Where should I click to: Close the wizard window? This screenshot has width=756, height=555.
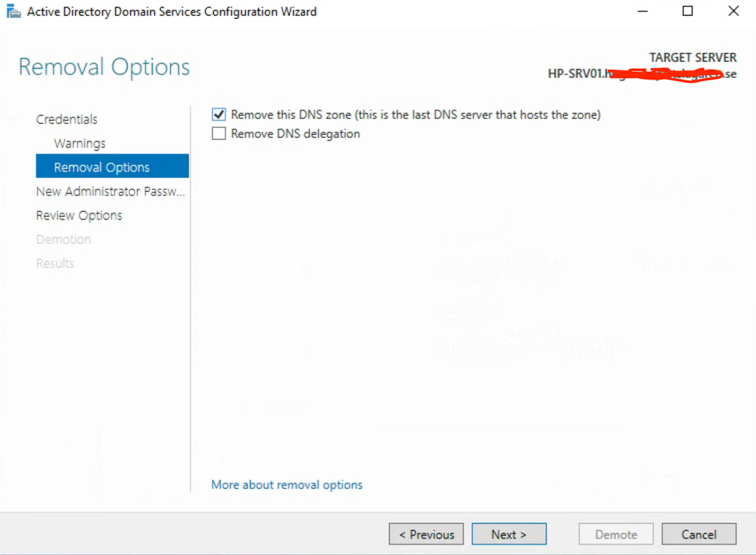(733, 11)
